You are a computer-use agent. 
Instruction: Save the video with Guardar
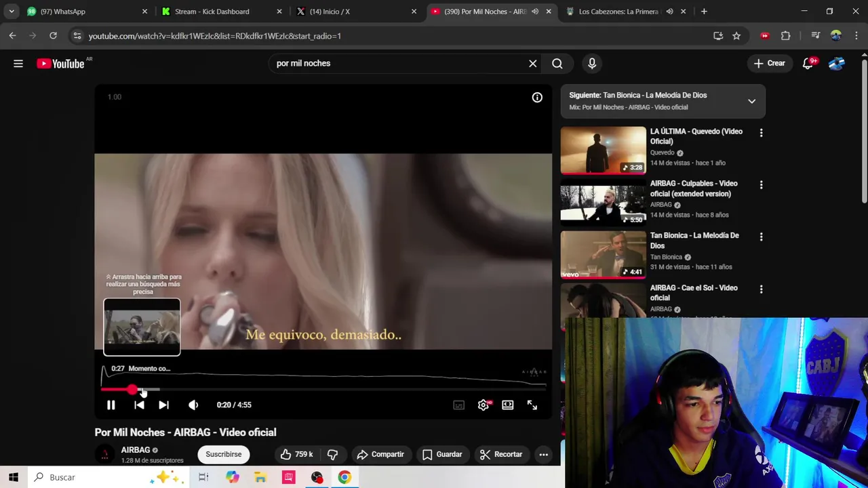[x=442, y=455]
